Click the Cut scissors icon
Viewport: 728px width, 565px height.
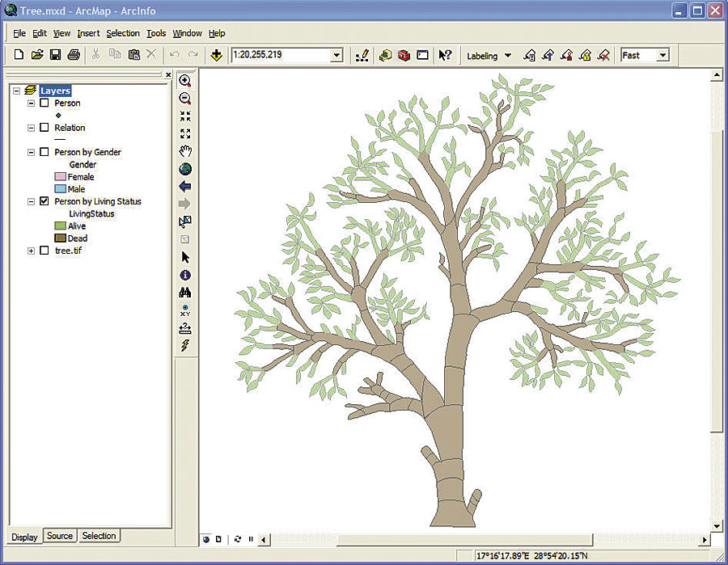pyautogui.click(x=95, y=54)
